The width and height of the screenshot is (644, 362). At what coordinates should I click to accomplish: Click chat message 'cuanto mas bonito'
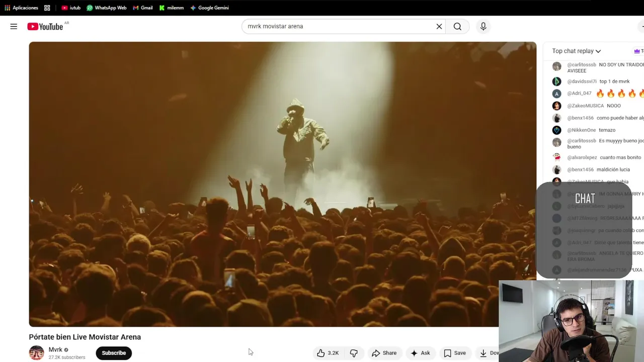click(620, 157)
